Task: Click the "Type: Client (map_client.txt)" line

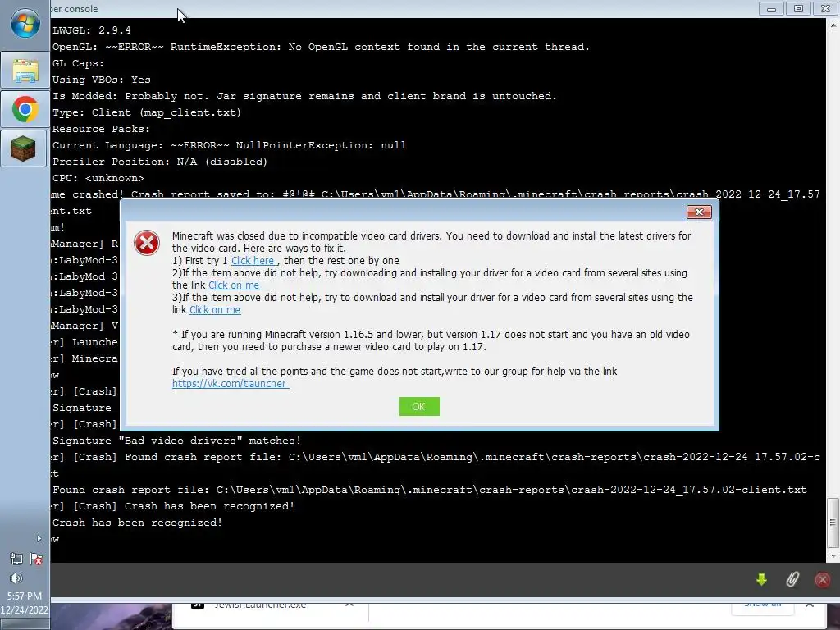Action: (x=147, y=112)
